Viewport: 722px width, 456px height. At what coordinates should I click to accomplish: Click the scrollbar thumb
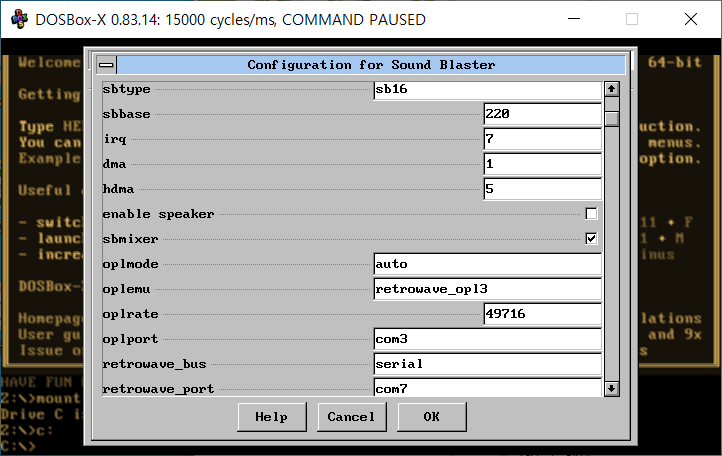tap(611, 119)
